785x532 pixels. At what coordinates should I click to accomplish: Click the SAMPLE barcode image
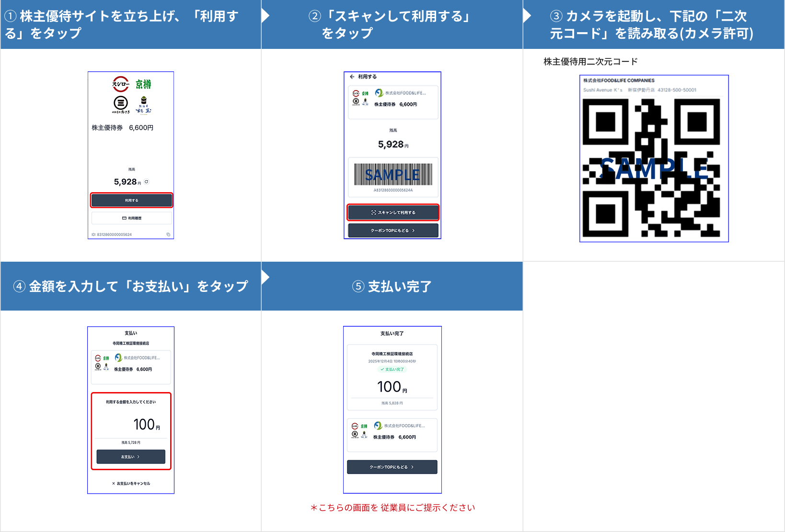point(393,175)
